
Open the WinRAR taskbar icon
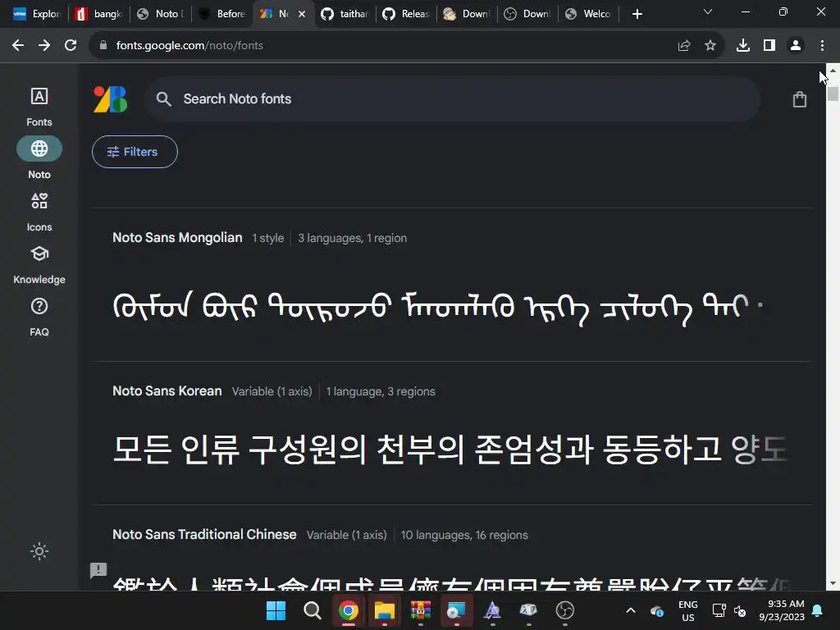(421, 610)
